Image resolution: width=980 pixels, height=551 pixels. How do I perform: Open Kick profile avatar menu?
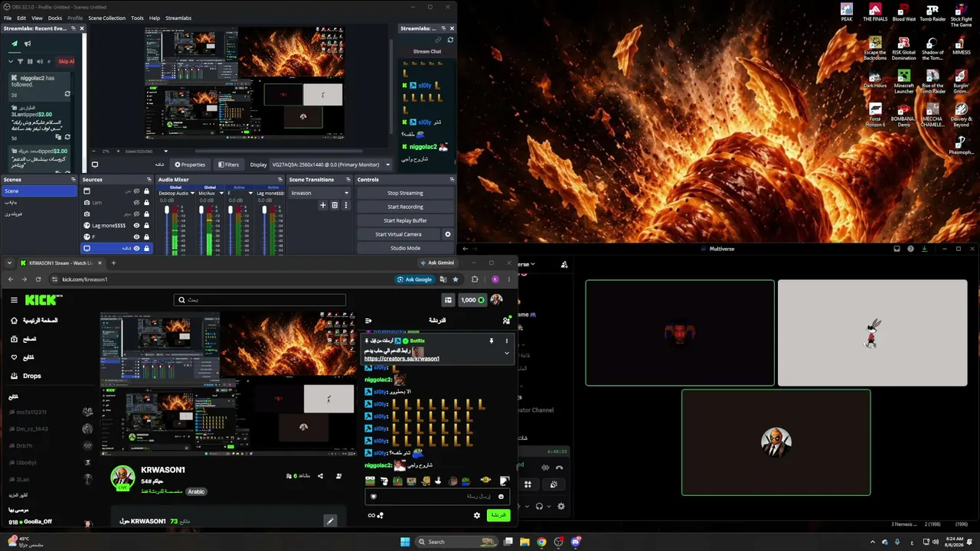tap(497, 300)
